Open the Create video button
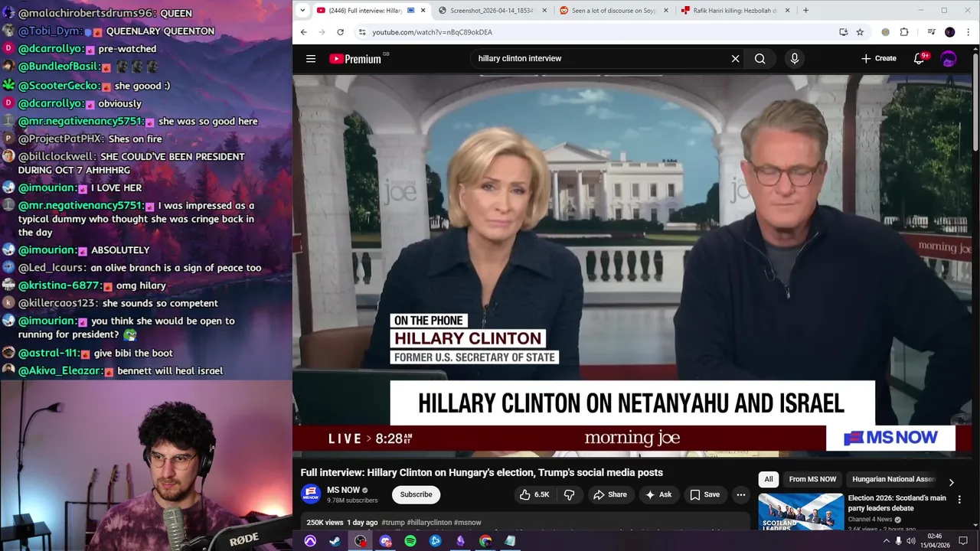 coord(878,58)
